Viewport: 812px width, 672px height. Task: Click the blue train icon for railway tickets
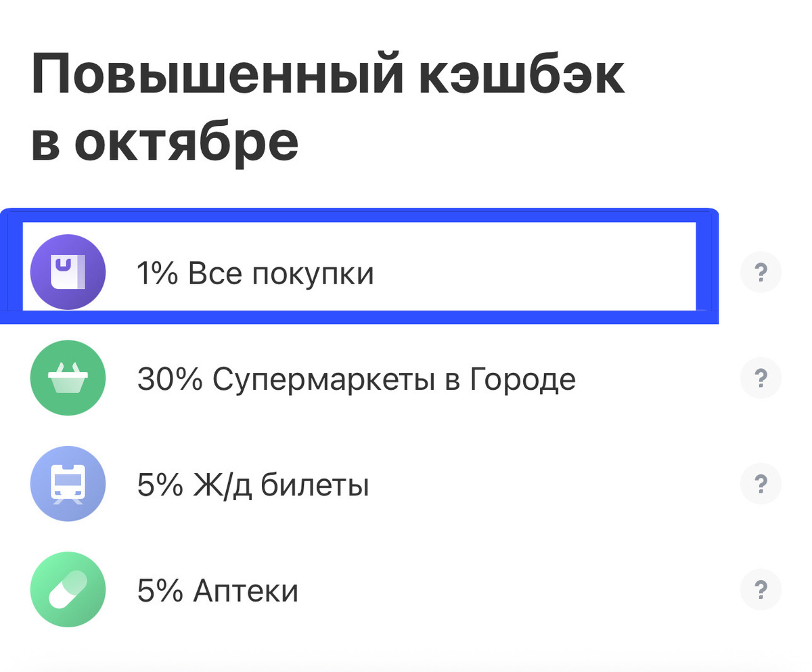click(x=68, y=483)
